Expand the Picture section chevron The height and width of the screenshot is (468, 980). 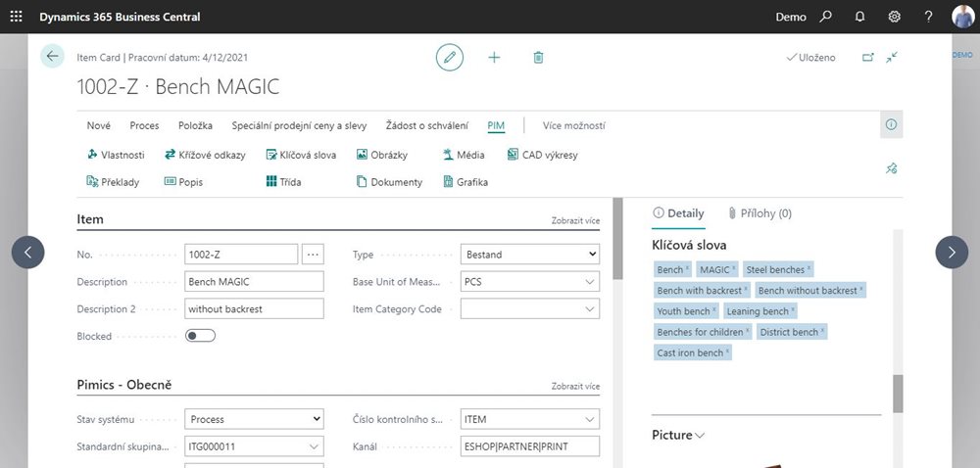[700, 435]
